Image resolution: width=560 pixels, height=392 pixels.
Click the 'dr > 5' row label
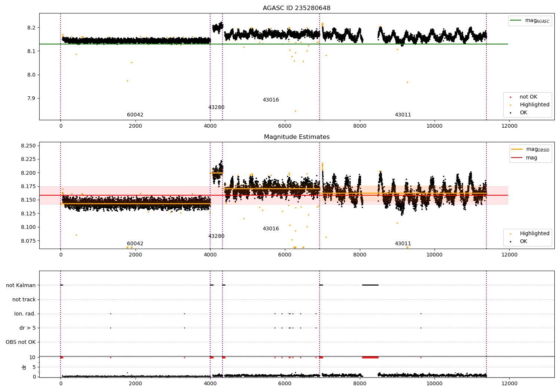pyautogui.click(x=28, y=328)
